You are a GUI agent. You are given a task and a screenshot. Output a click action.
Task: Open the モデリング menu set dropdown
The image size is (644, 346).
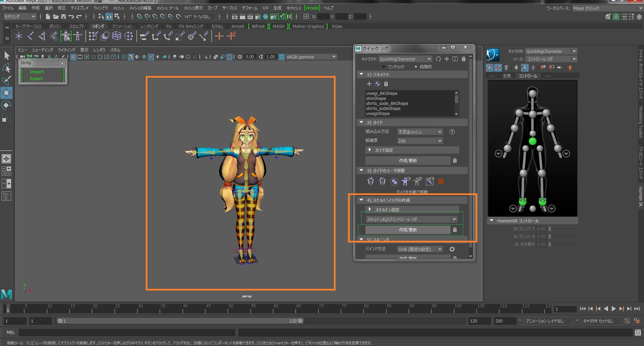[x=20, y=16]
